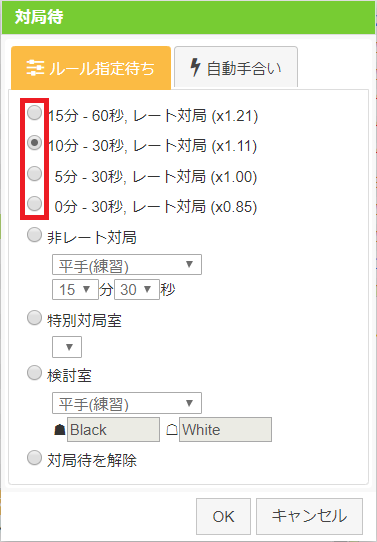Click the OK button
Viewport: 377px width, 542px height.
[x=223, y=516]
